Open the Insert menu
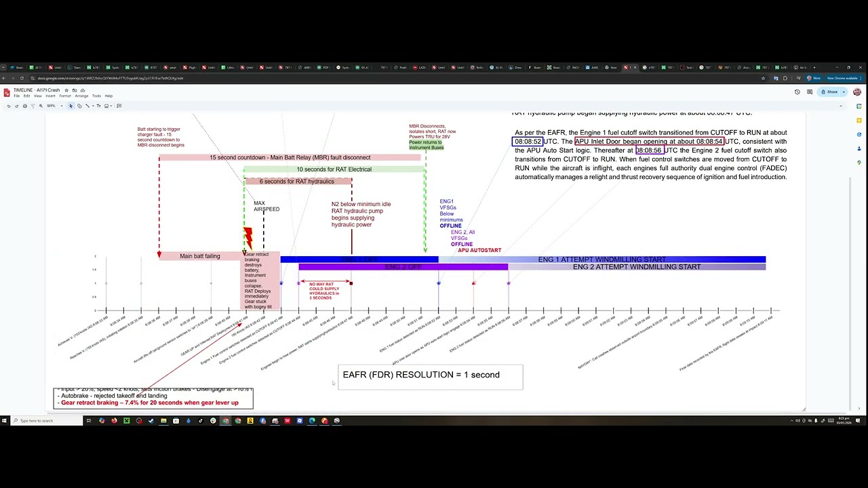Image resolution: width=868 pixels, height=488 pixels. pos(50,96)
